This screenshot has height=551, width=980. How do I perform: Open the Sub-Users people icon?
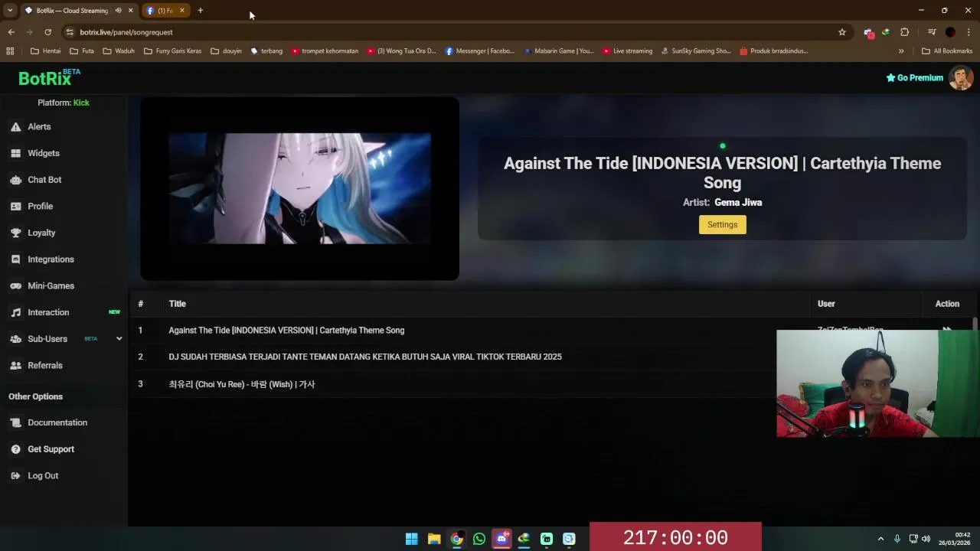15,339
